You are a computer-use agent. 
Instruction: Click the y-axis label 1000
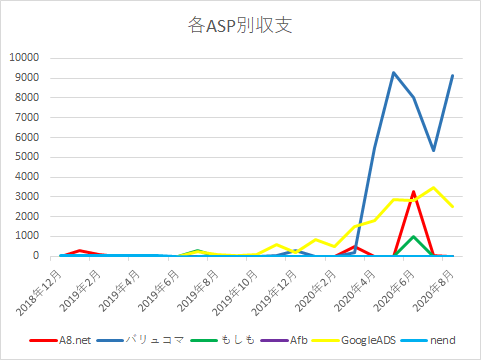tap(27, 236)
